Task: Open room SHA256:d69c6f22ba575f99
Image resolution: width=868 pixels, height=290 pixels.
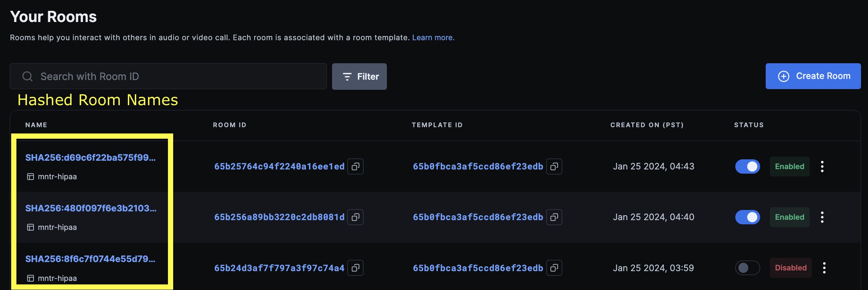Action: pyautogui.click(x=90, y=158)
